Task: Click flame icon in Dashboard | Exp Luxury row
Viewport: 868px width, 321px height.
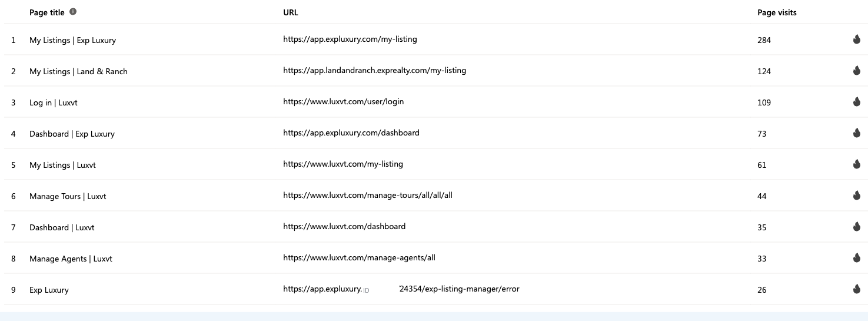Action: 856,133
